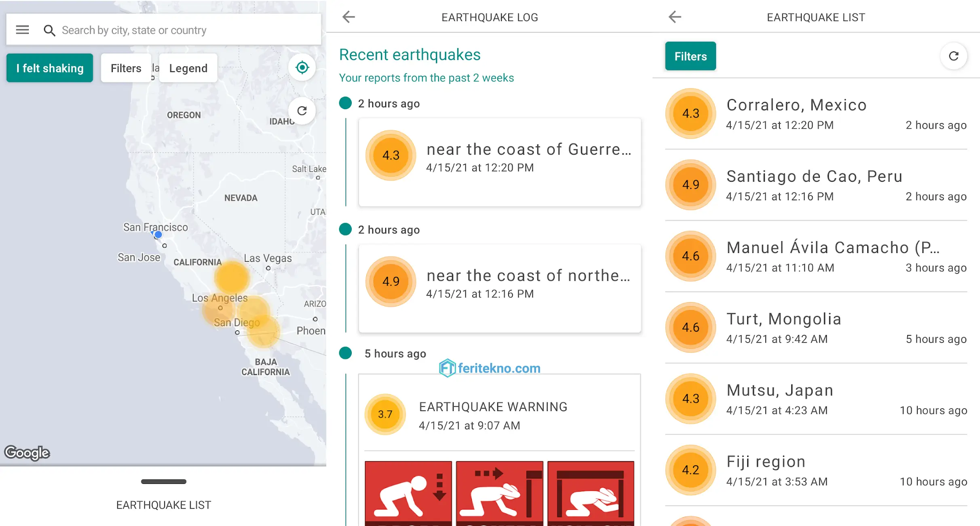This screenshot has width=980, height=526.
Task: Open the Guerrero coast 4.3 earthquake card
Action: pyautogui.click(x=500, y=162)
